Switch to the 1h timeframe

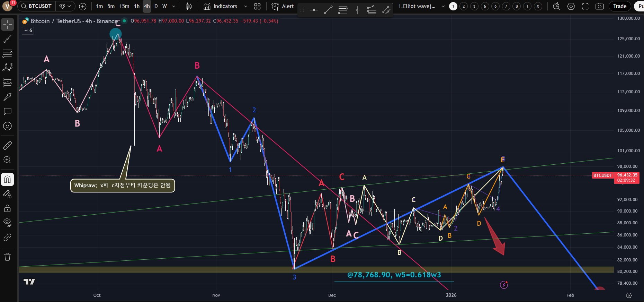(137, 6)
